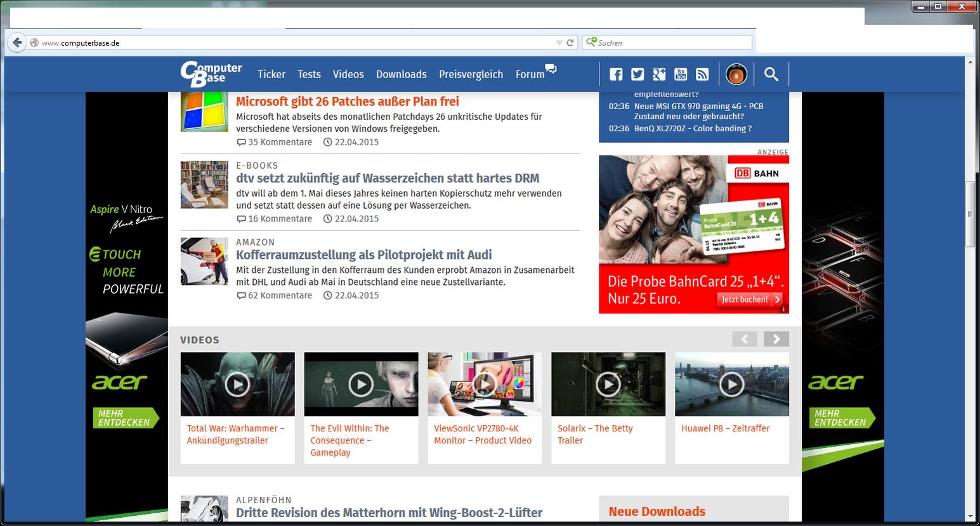Reload page with refresh icon
980x526 pixels.
(570, 43)
